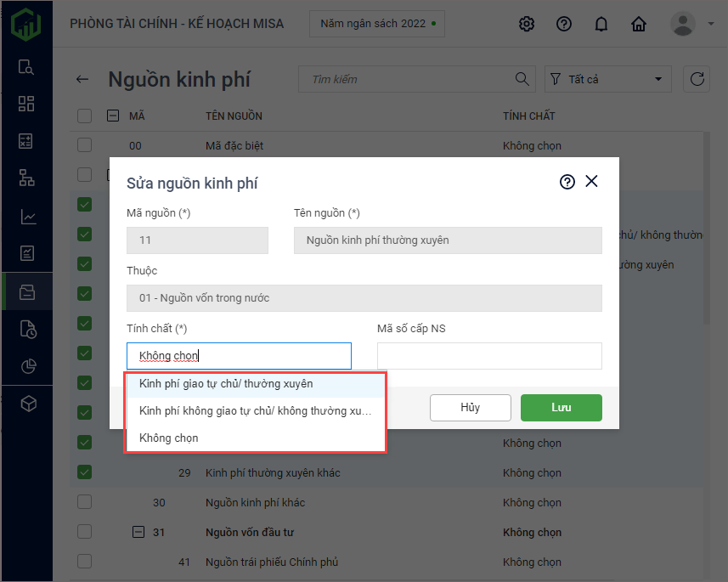Toggle the select-all checkbox in table header
This screenshot has height=582, width=728.
(x=84, y=116)
